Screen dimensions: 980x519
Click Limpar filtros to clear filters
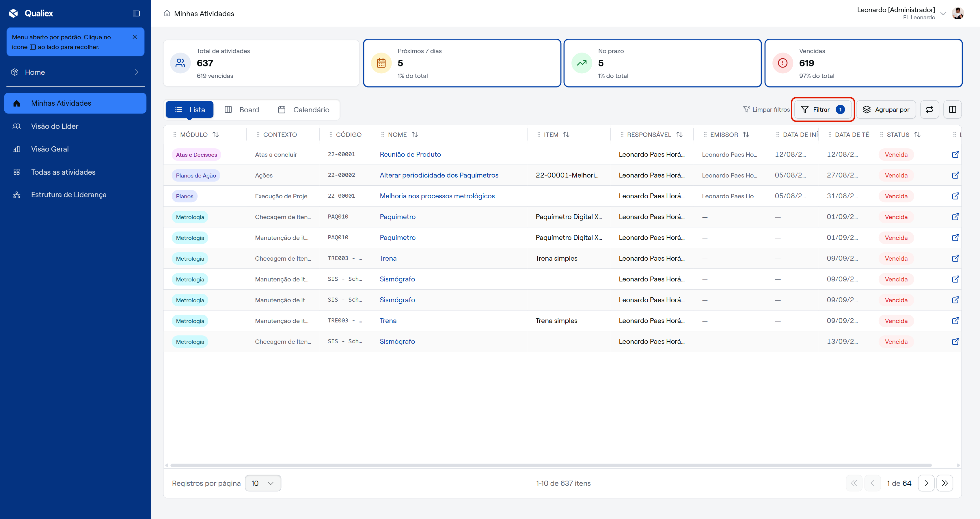[766, 110]
